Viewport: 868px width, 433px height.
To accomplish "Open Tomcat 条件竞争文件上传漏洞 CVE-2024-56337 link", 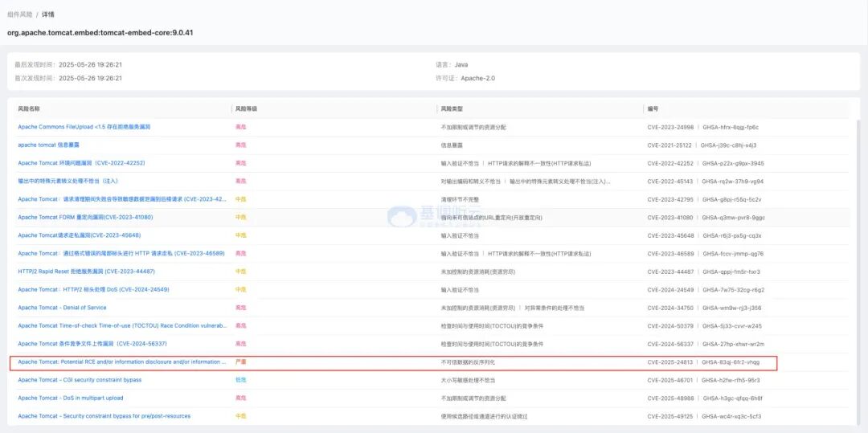I will pyautogui.click(x=92, y=344).
